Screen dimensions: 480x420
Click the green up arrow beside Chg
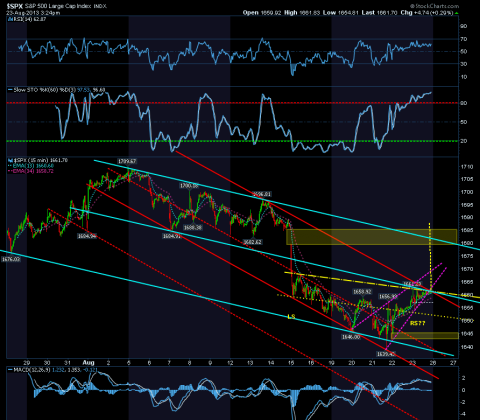click(x=456, y=13)
